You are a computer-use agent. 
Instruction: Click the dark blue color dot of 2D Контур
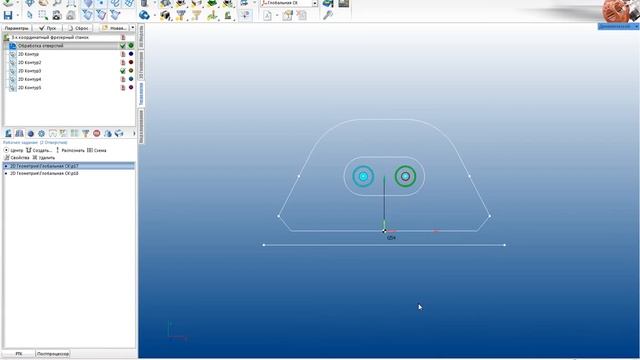131,54
